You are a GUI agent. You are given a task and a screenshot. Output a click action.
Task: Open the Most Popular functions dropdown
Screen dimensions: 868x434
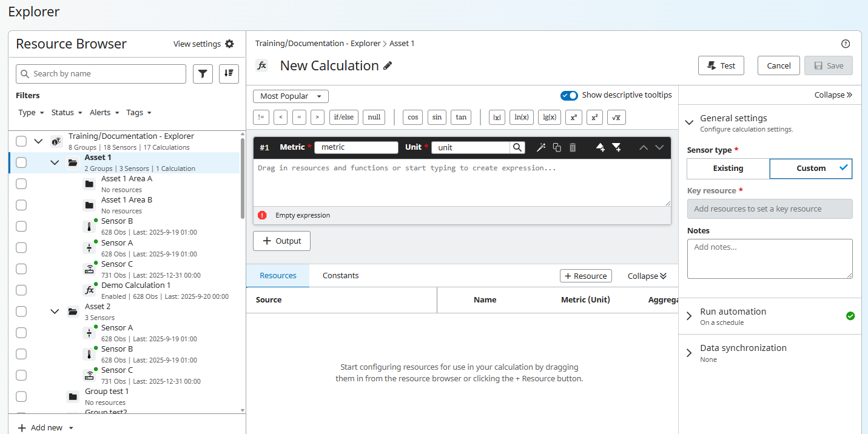[x=291, y=96]
